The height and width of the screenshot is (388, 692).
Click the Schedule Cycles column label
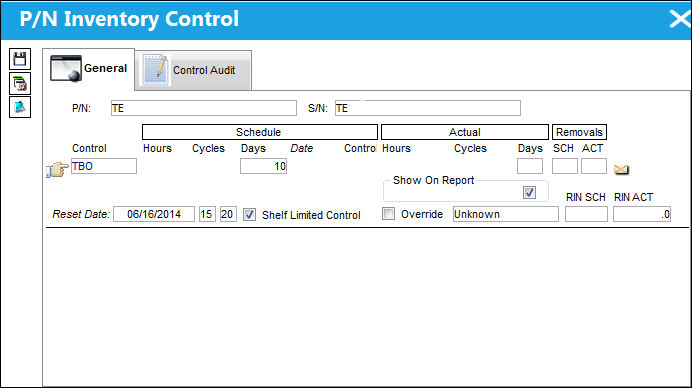208,148
